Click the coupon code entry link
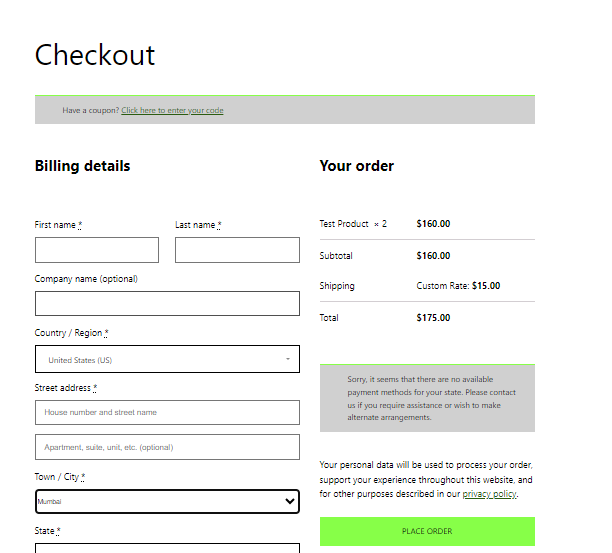The image size is (612, 553). (x=172, y=110)
